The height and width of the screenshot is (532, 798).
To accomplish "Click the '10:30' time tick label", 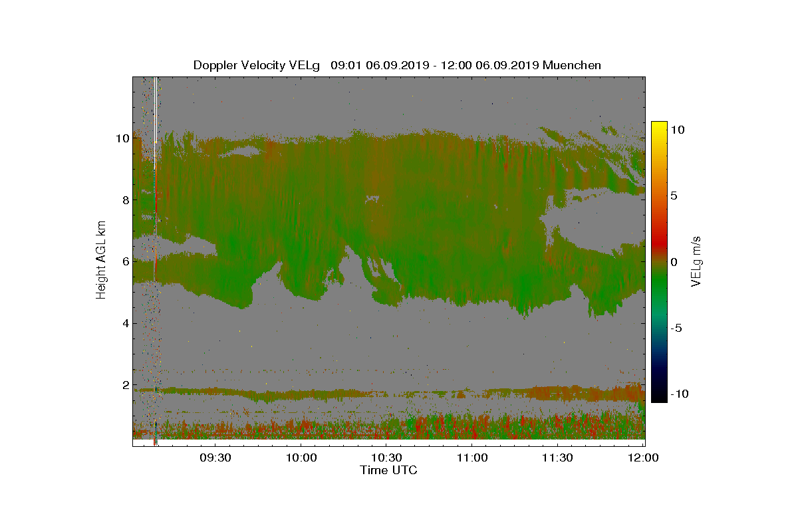I will 386,458.
